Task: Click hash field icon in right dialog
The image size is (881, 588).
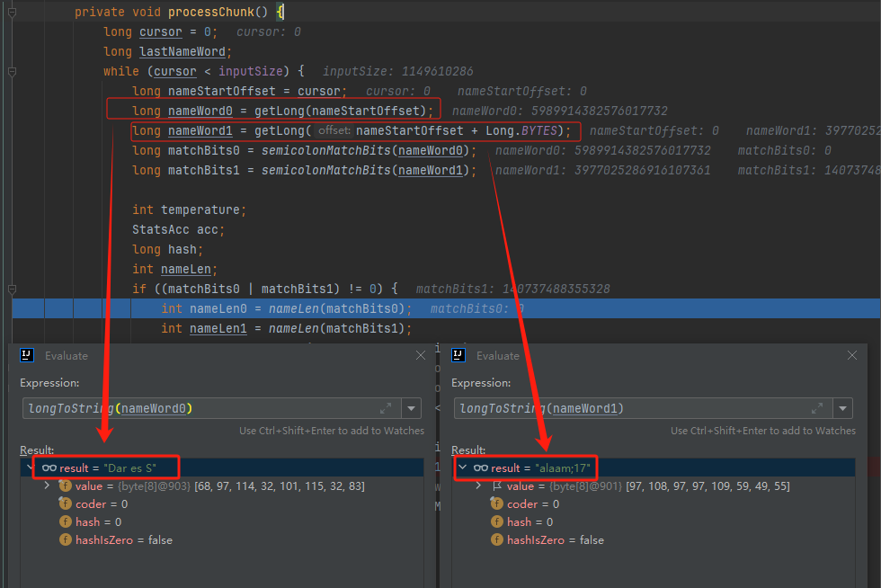Action: click(496, 521)
